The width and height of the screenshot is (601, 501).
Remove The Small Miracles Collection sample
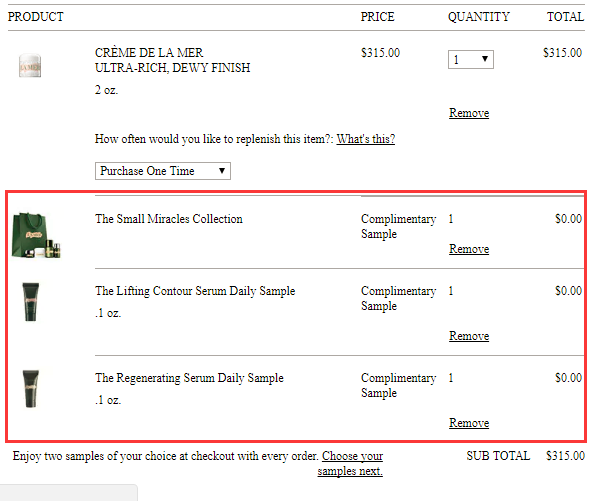(x=469, y=249)
